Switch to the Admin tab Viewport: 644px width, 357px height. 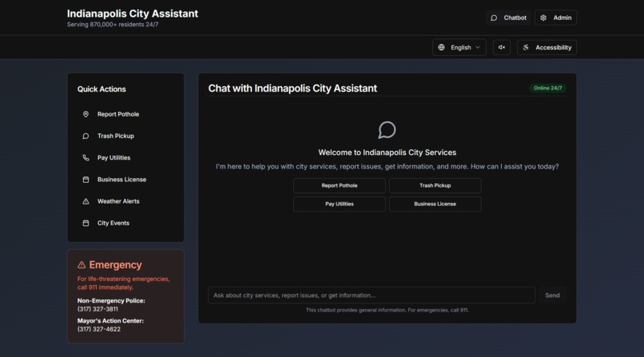(555, 18)
